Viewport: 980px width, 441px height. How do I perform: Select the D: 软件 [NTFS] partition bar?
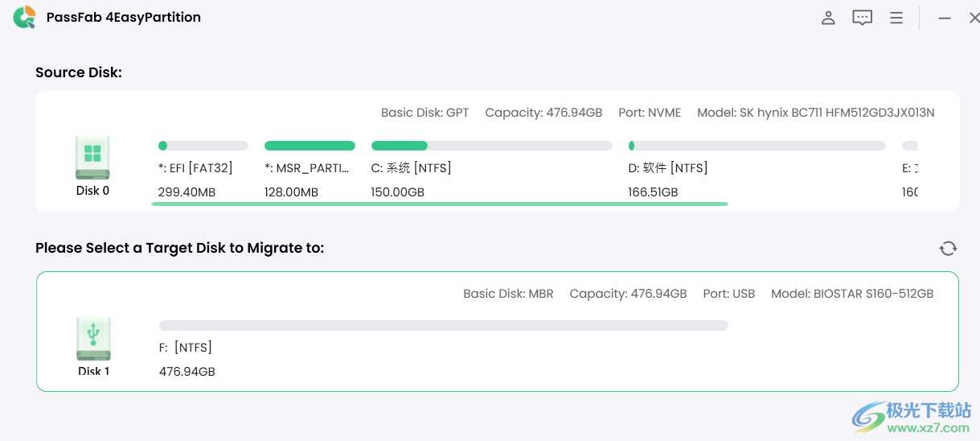click(757, 146)
